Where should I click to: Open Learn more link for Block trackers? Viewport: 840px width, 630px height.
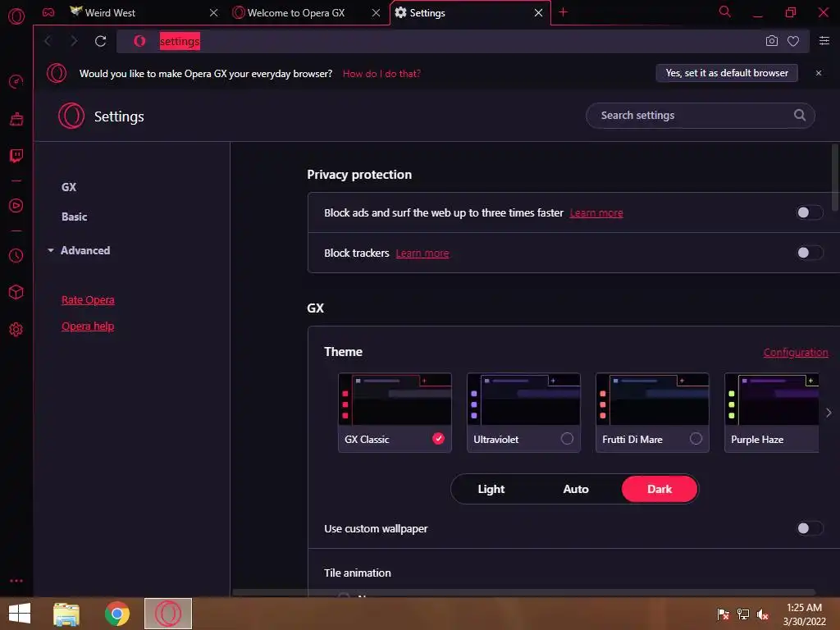pyautogui.click(x=422, y=253)
